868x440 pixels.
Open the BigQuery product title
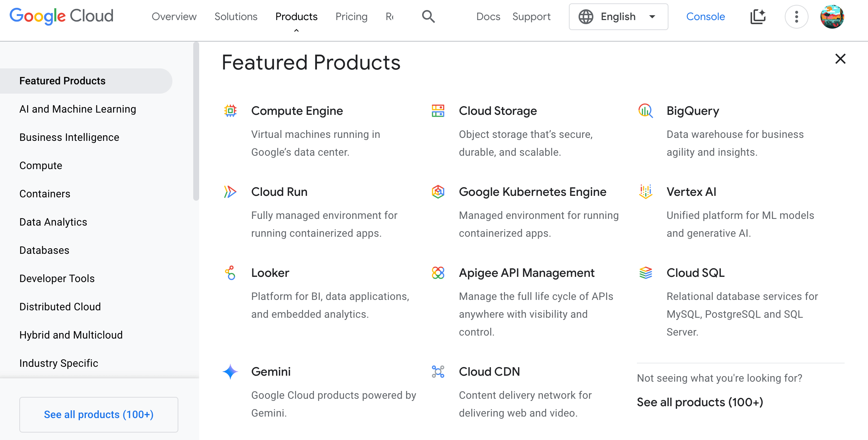(x=693, y=111)
